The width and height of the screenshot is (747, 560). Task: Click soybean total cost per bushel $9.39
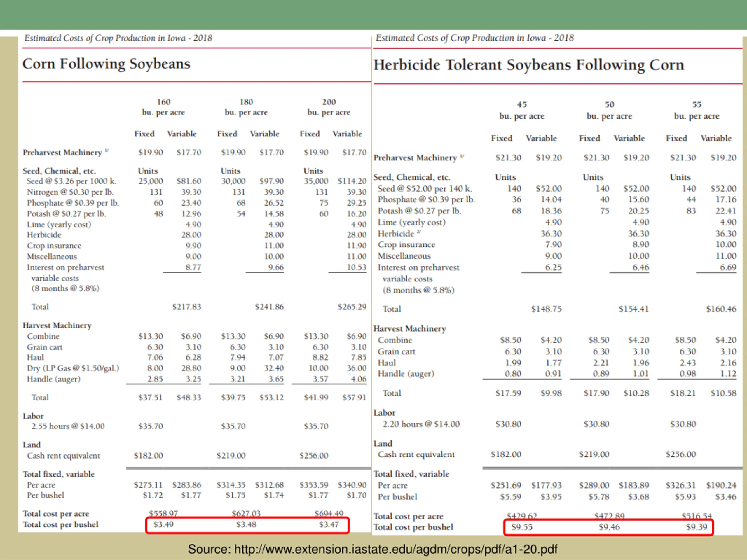[696, 527]
